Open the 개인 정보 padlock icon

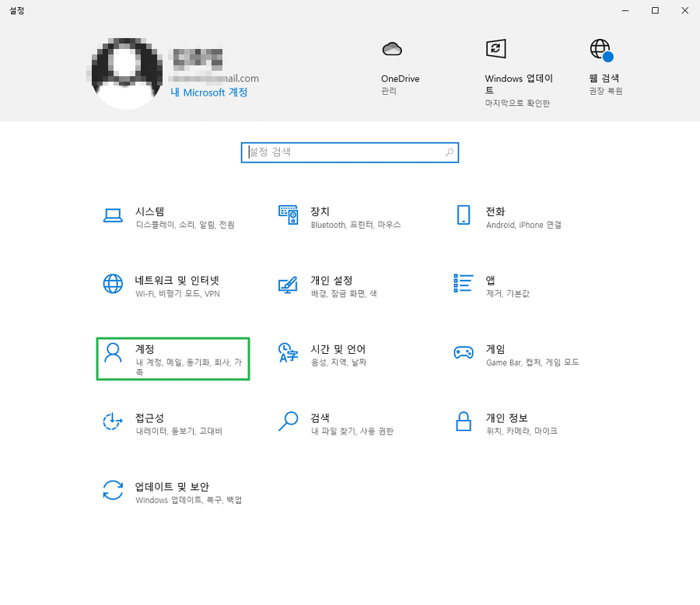464,421
